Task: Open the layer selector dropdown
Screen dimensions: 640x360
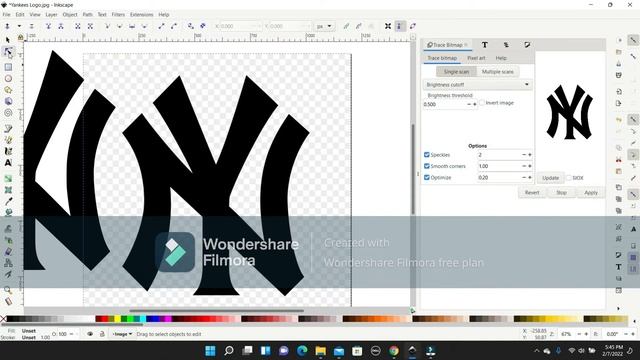Action: (122, 334)
